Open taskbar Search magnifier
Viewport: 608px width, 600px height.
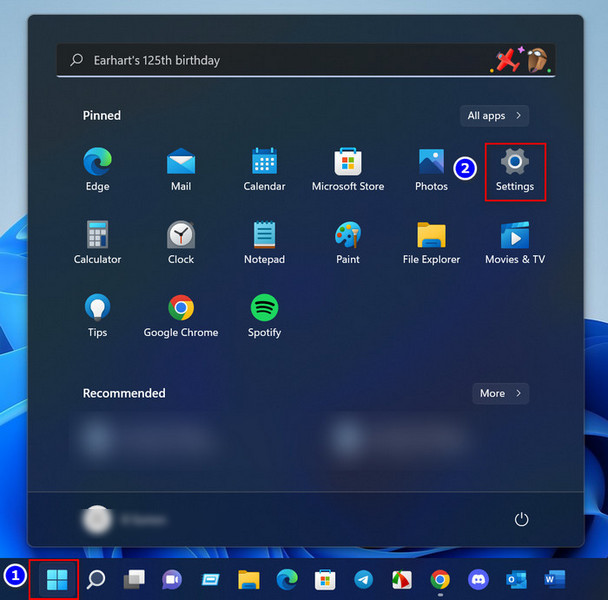95,579
